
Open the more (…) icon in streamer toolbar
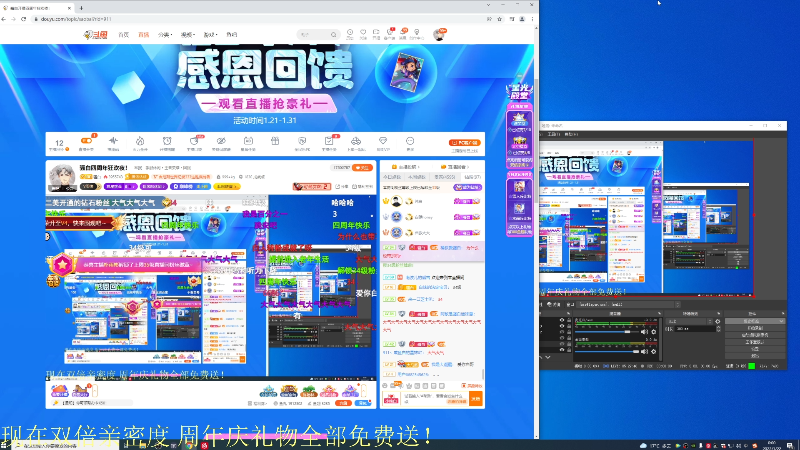pyautogui.click(x=410, y=143)
